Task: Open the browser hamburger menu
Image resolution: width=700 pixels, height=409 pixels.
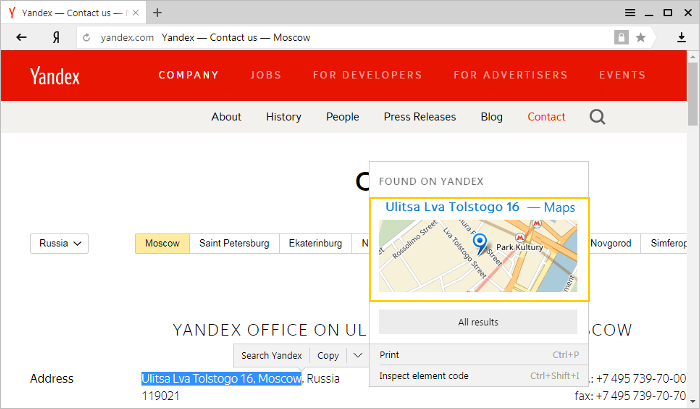Action: (x=630, y=13)
